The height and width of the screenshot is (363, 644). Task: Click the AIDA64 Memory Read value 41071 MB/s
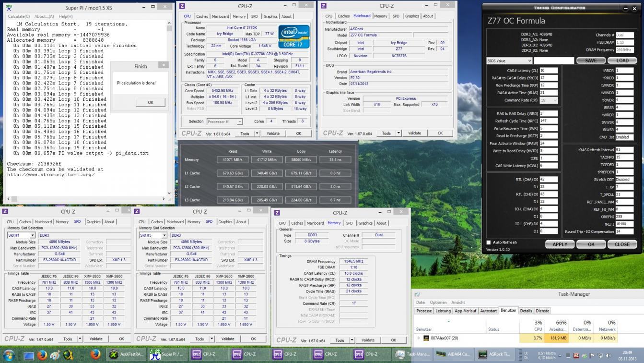point(232,159)
